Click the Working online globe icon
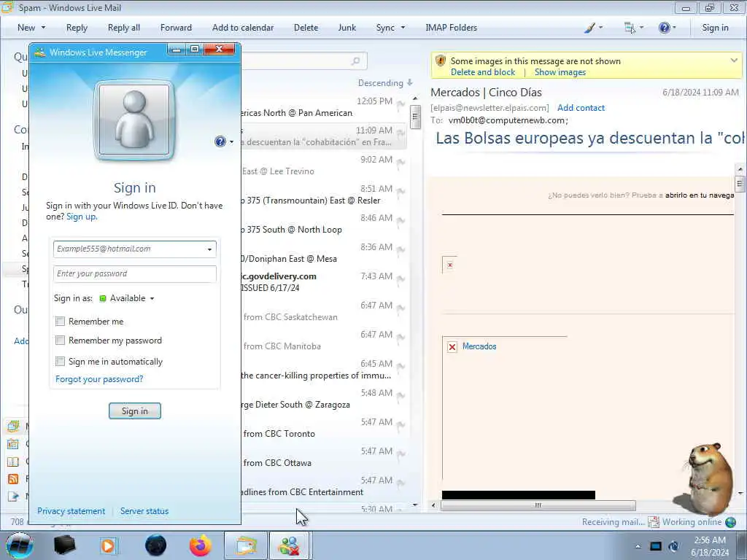Screen dimensions: 747x560 pos(730,522)
